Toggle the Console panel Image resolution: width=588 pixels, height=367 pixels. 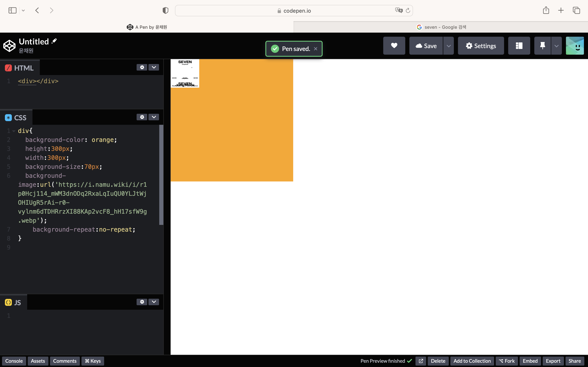click(14, 361)
